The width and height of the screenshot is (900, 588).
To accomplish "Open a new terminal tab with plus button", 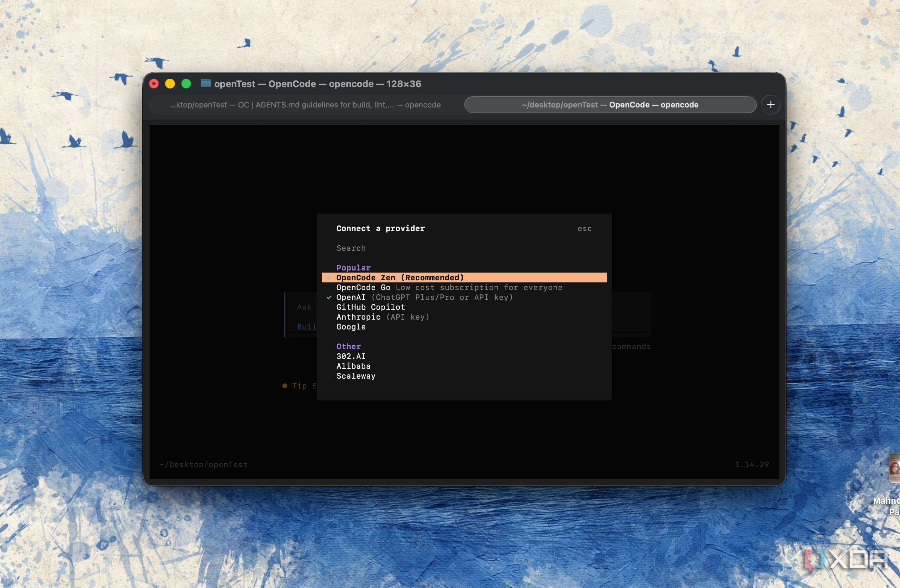I will point(770,105).
